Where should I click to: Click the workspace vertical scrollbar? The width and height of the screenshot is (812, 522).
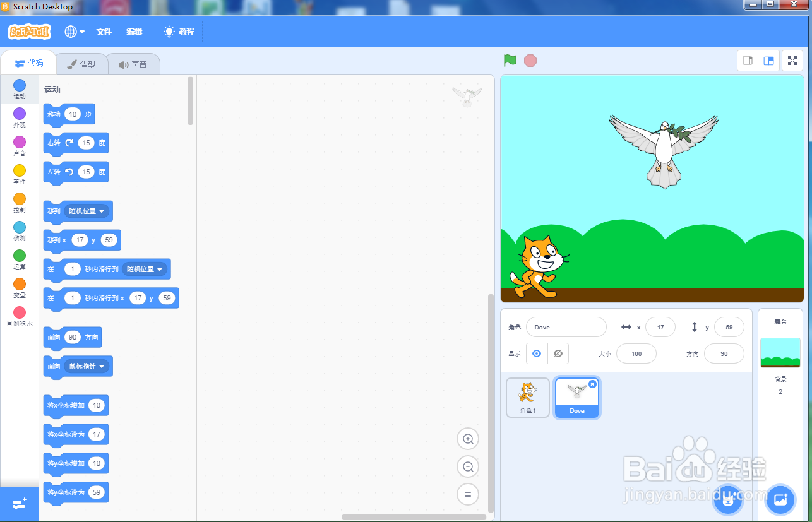pos(491,403)
